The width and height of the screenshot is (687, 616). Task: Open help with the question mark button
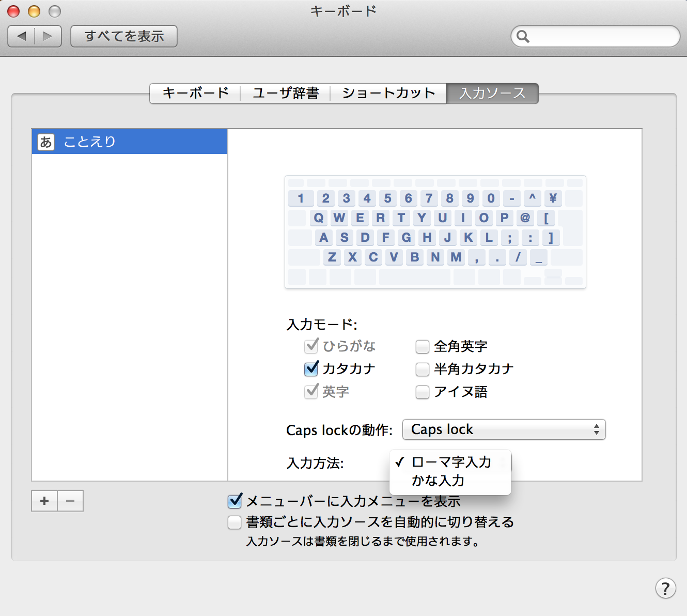pos(665,588)
